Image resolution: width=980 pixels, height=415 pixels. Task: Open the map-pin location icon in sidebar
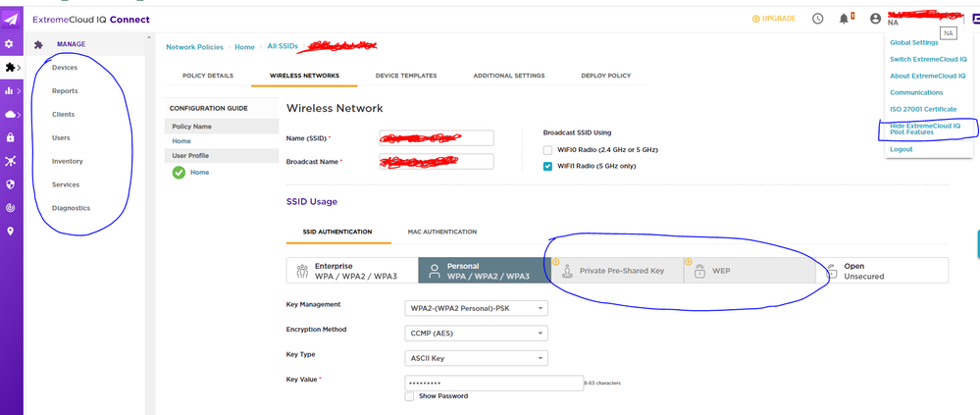10,232
